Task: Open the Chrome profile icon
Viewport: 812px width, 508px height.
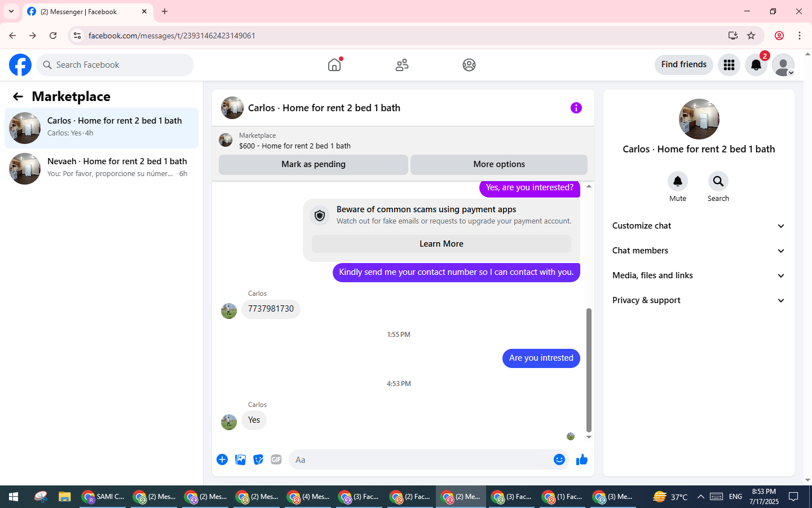Action: point(779,36)
